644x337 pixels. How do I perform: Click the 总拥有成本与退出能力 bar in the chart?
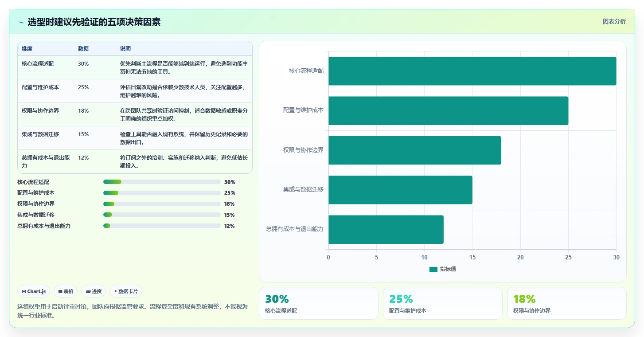(x=386, y=229)
